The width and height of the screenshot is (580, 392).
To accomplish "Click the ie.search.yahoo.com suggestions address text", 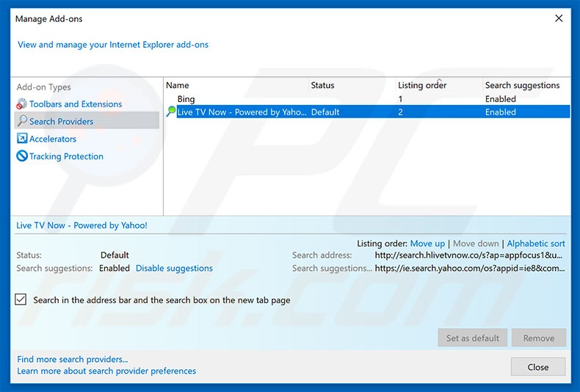I will pos(470,268).
